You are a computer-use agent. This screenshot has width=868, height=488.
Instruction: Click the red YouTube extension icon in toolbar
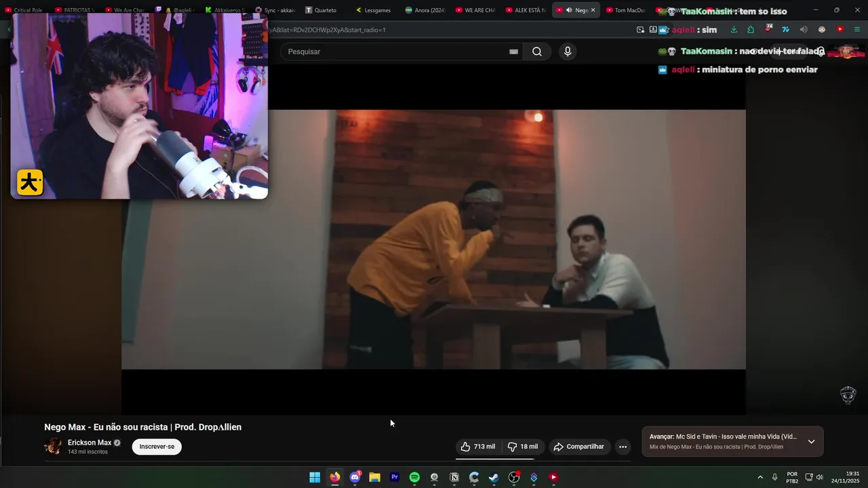[x=840, y=30]
